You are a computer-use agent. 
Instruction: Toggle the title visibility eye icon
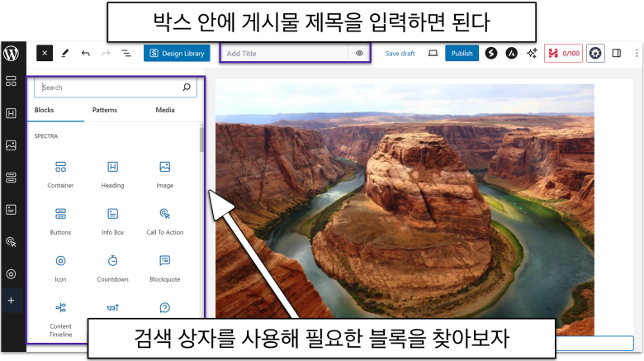tap(359, 54)
